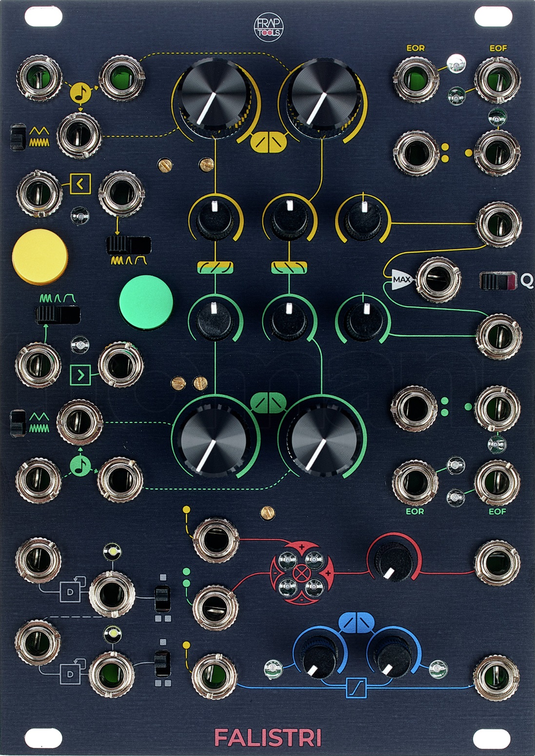Click the yellow left-chevron box icon
Screen dimensions: 535x756
80,184
